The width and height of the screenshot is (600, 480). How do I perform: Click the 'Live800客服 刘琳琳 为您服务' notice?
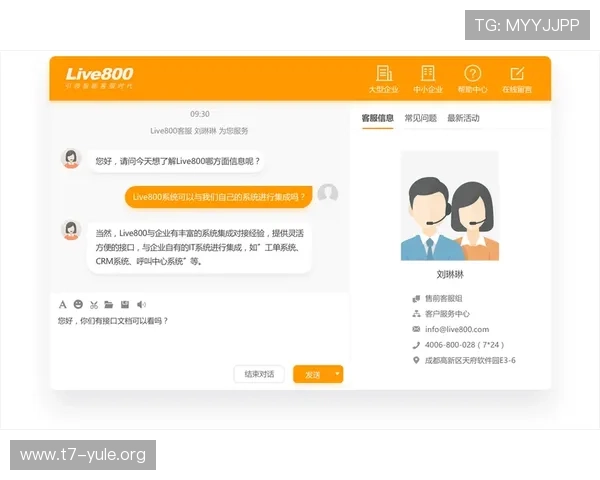(199, 131)
